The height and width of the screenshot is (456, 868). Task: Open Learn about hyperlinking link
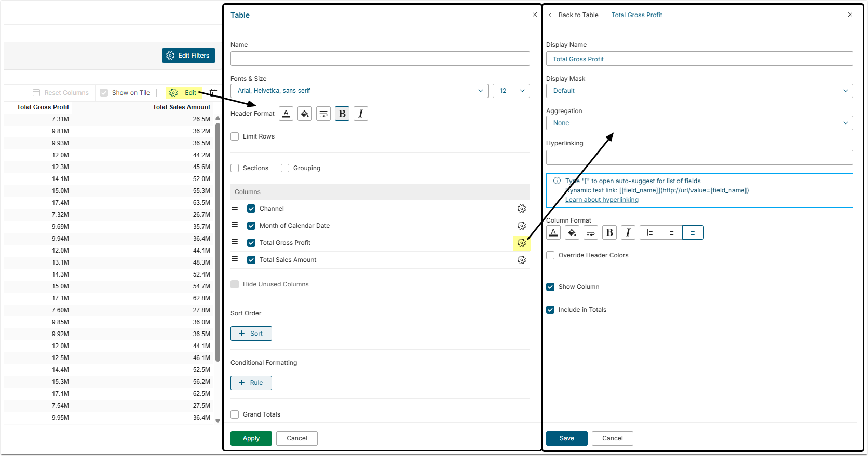point(602,200)
